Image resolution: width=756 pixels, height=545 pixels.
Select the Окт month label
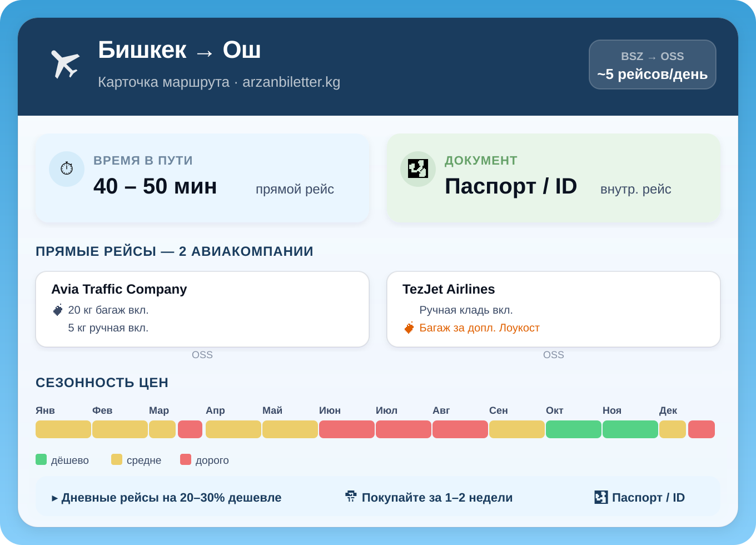pos(554,410)
